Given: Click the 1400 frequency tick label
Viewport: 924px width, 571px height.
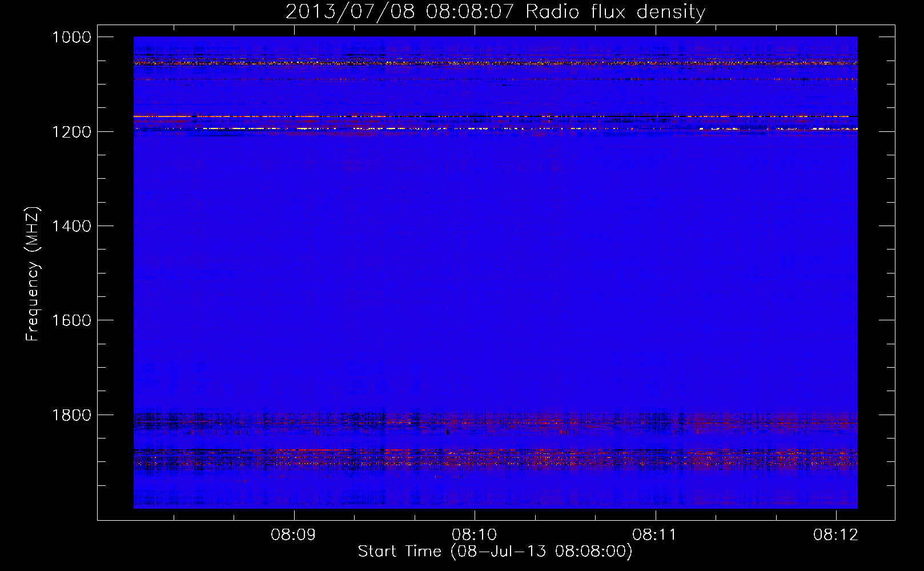Looking at the screenshot, I should [71, 226].
